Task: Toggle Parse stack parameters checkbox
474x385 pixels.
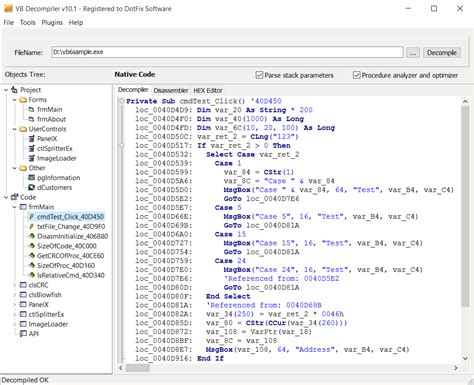Action: coord(259,75)
